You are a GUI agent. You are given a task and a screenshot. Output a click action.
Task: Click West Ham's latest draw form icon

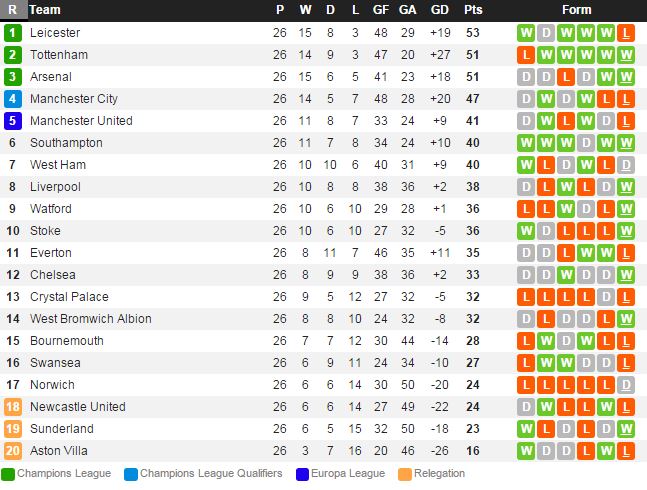[x=626, y=165]
